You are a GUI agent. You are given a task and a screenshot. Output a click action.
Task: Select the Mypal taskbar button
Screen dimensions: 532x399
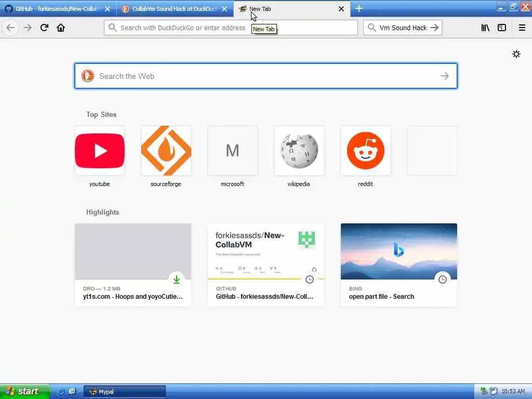click(x=125, y=392)
